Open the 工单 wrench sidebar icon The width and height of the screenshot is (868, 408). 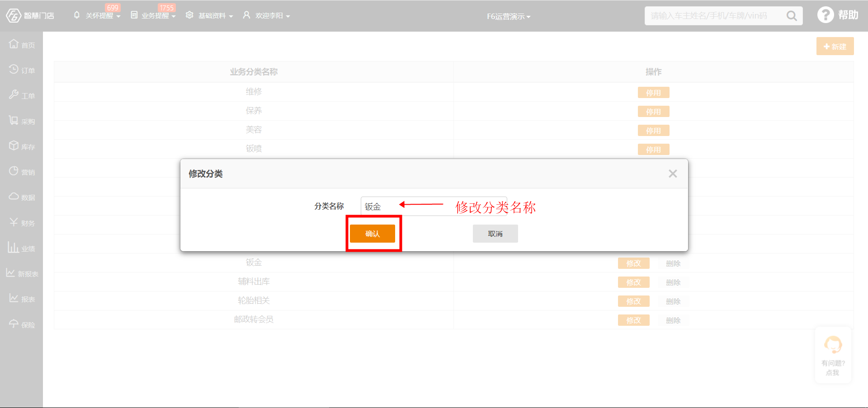point(14,95)
